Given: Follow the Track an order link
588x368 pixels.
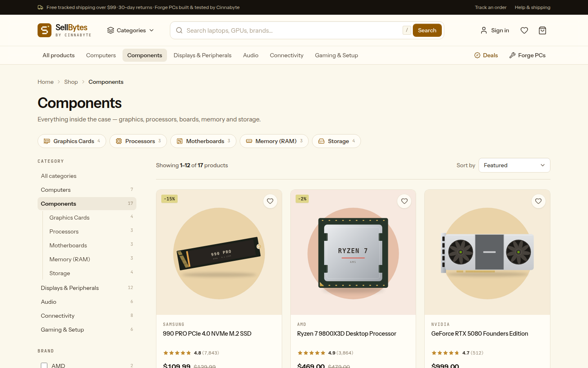Looking at the screenshot, I should [x=490, y=7].
